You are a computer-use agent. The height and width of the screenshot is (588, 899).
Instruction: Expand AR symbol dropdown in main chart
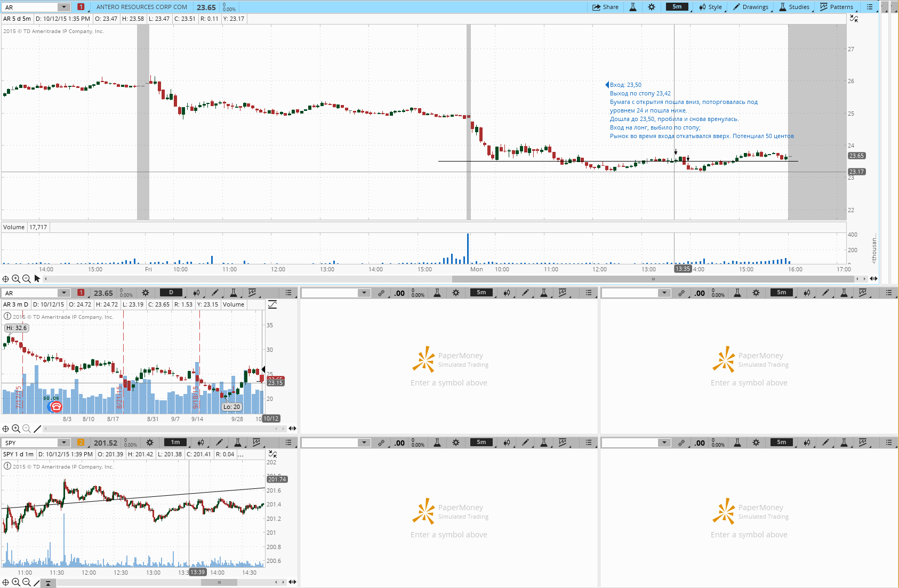tap(64, 7)
